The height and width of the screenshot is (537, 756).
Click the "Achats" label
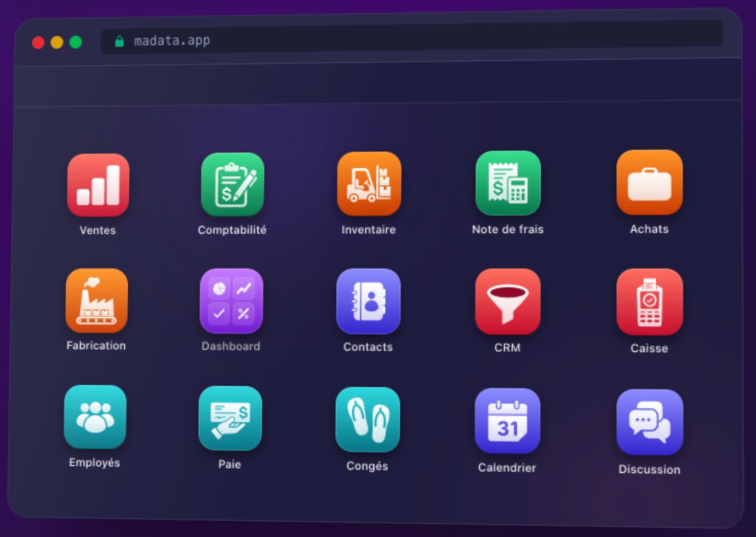pos(649,229)
